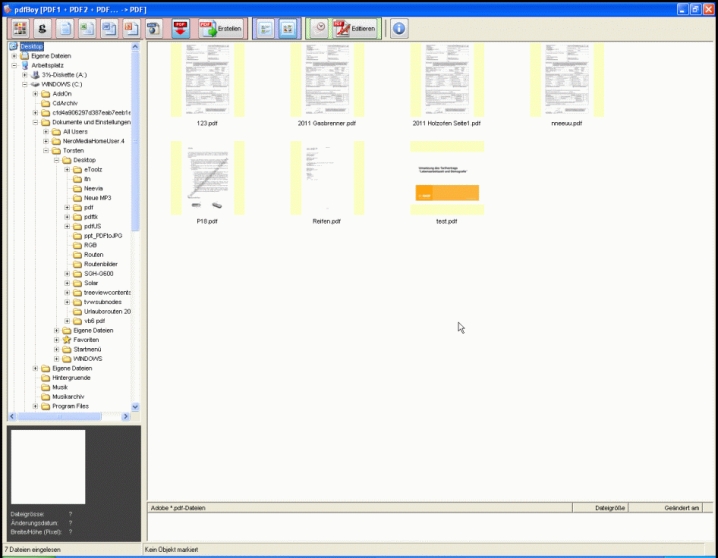Viewport: 718px width, 558px height.
Task: Click the Dateigröße column header
Action: [610, 508]
